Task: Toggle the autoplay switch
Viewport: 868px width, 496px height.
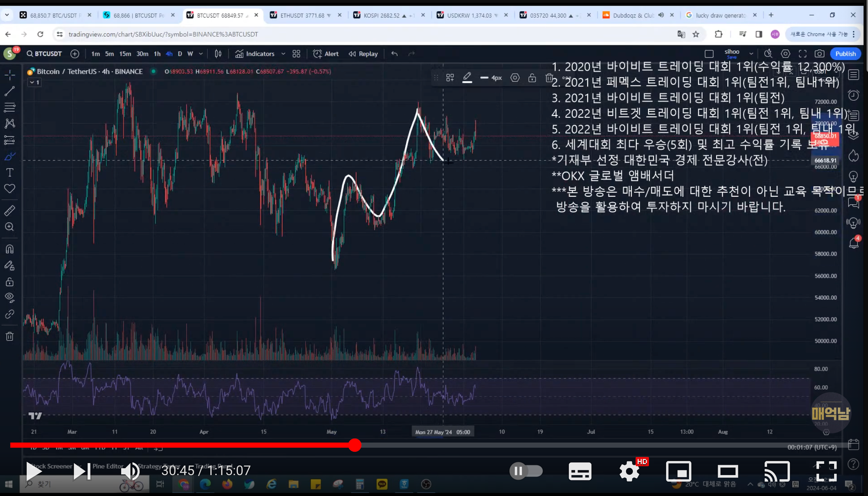Action: [x=526, y=471]
